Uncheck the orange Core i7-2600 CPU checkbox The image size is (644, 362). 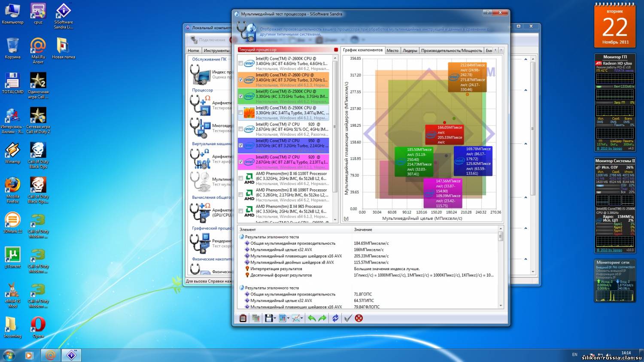(x=240, y=79)
